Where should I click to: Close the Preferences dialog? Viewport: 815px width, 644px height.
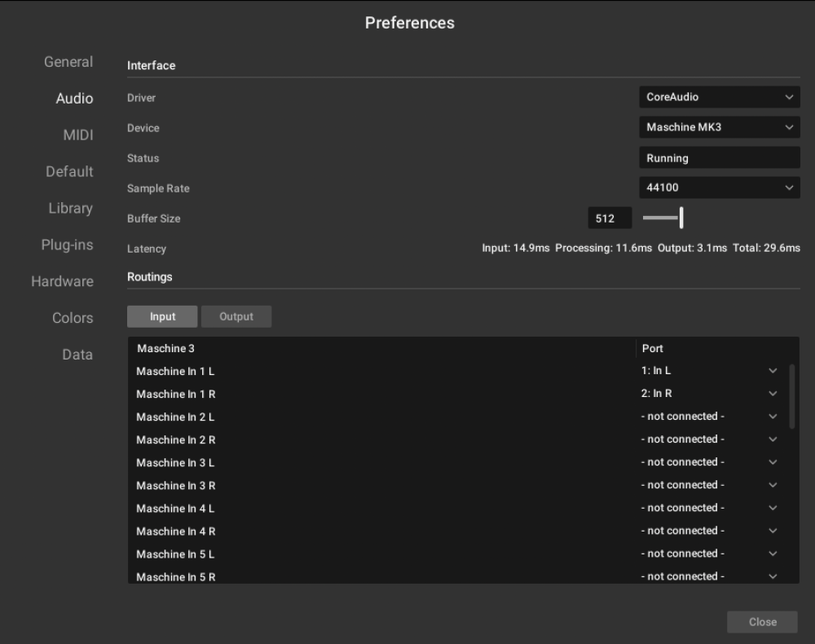tap(762, 622)
